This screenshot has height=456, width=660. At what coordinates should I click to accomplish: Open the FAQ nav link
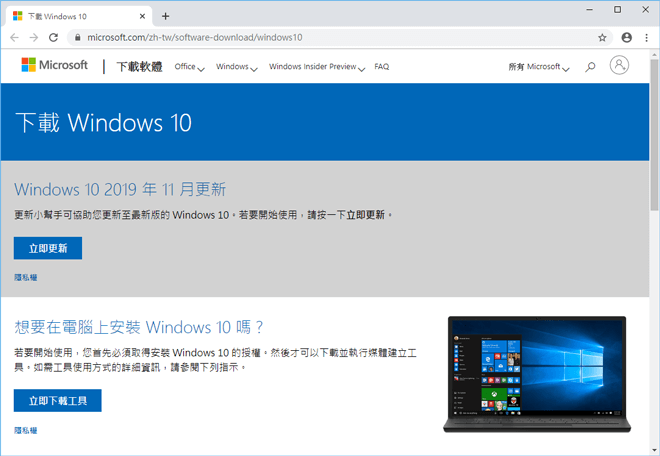click(x=382, y=67)
